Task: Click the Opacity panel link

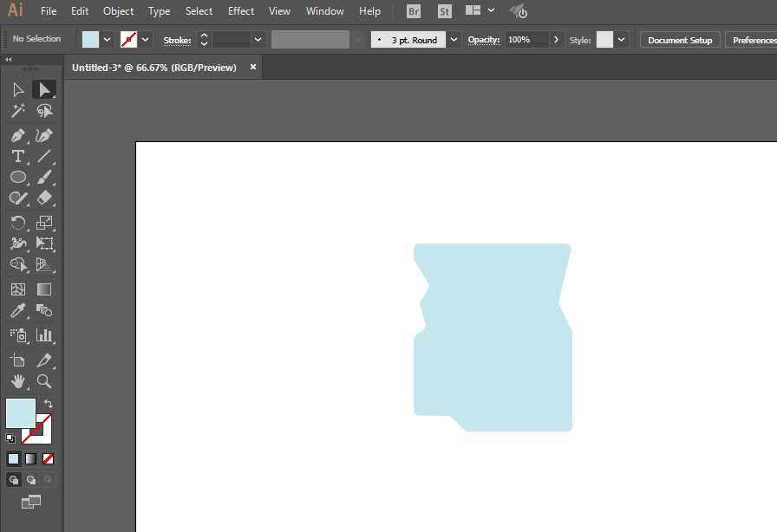Action: 484,40
